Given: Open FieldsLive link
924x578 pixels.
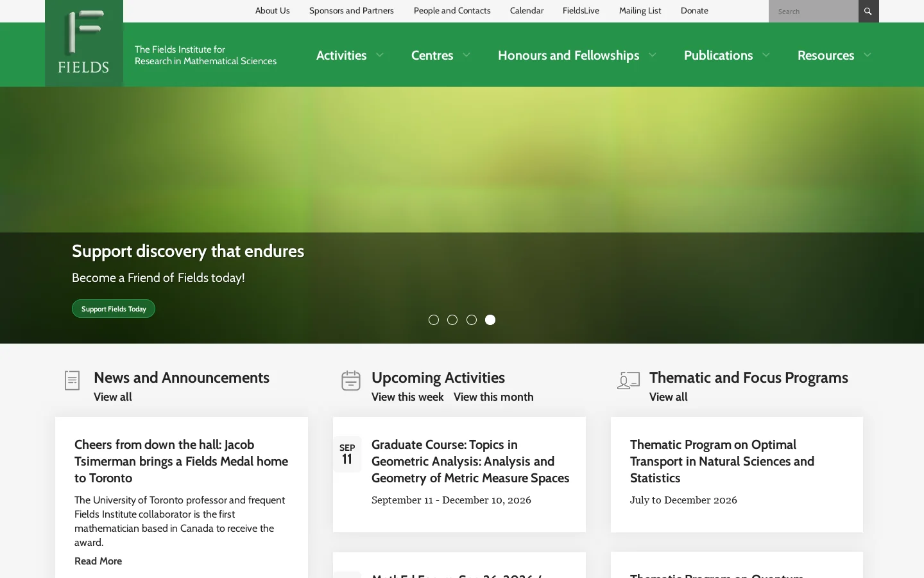Looking at the screenshot, I should tap(581, 10).
